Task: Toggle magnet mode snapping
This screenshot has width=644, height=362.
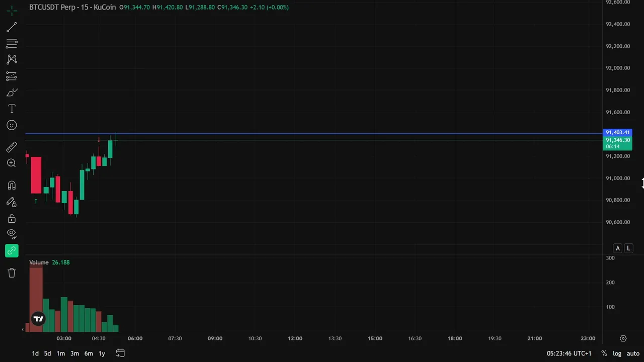Action: [x=12, y=185]
